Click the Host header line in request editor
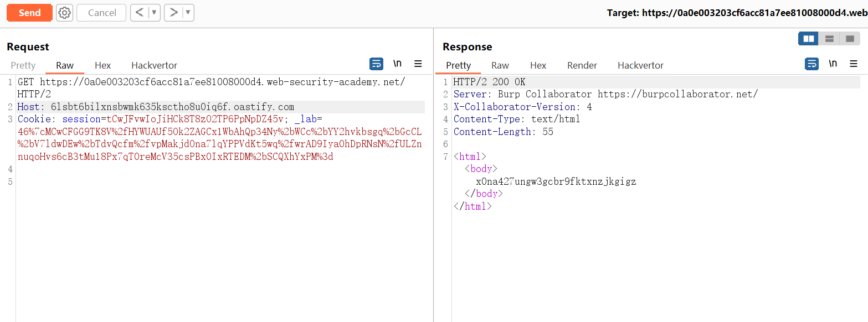The width and height of the screenshot is (868, 322). point(156,107)
